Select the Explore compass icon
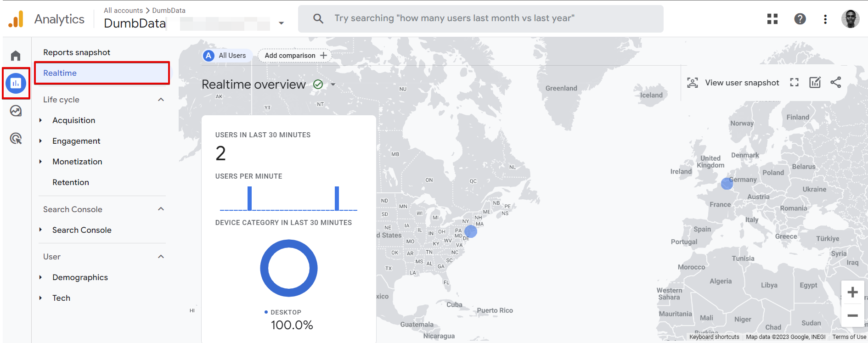 [x=15, y=111]
